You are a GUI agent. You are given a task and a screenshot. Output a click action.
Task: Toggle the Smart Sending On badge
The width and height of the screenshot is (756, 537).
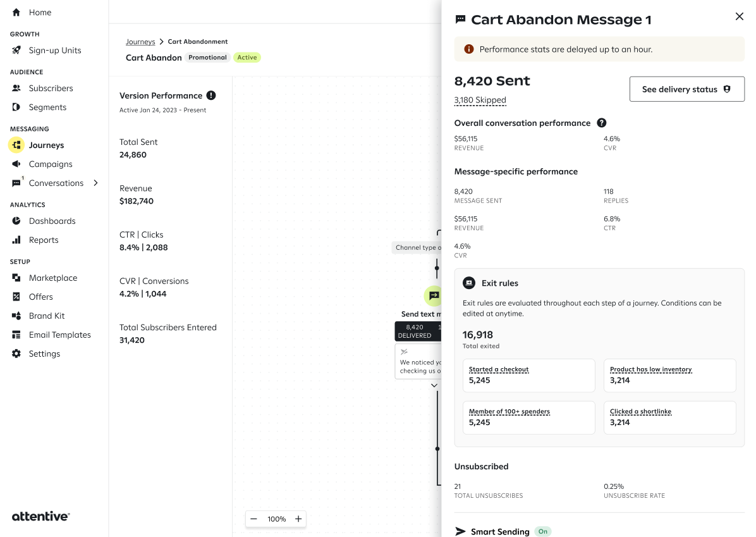pos(543,531)
